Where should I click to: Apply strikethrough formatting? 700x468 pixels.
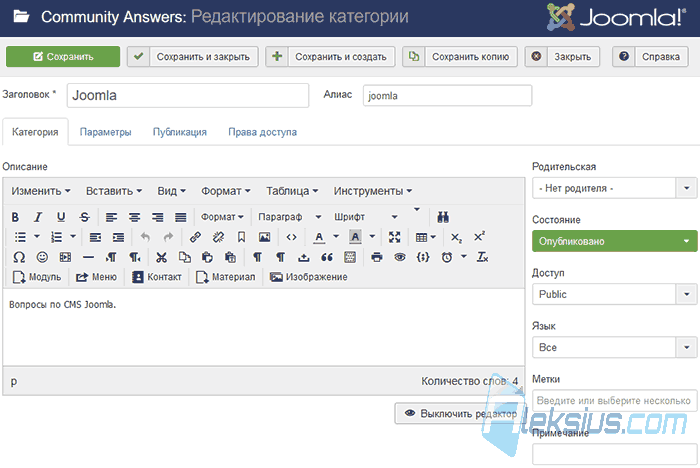(x=84, y=217)
